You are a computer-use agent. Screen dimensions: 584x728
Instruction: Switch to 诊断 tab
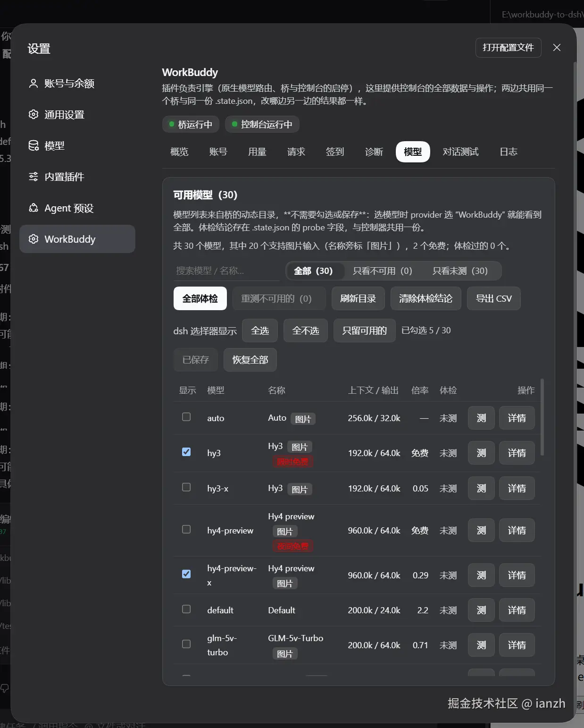pyautogui.click(x=374, y=152)
